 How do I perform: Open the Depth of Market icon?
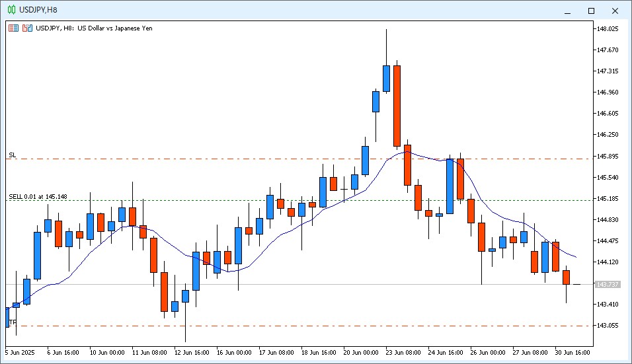click(14, 28)
